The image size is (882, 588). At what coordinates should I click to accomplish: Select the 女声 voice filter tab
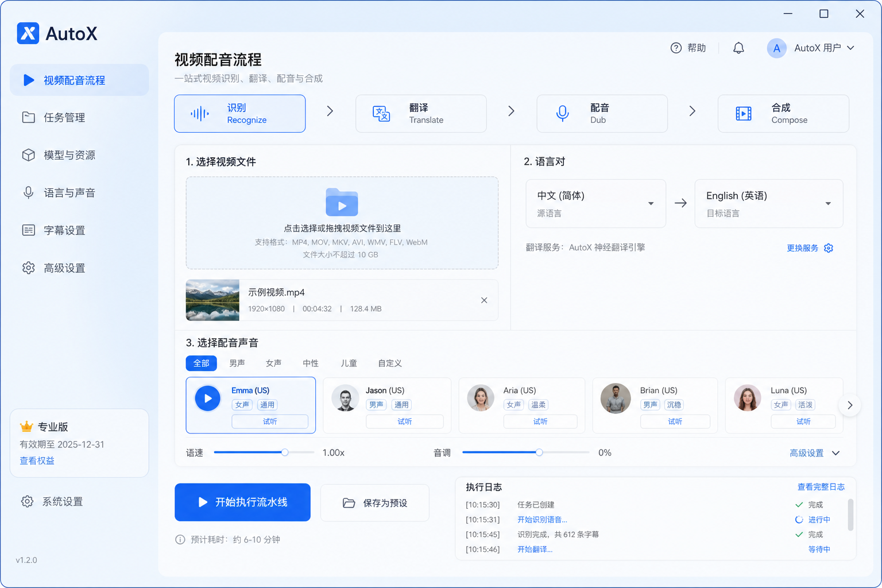tap(274, 363)
